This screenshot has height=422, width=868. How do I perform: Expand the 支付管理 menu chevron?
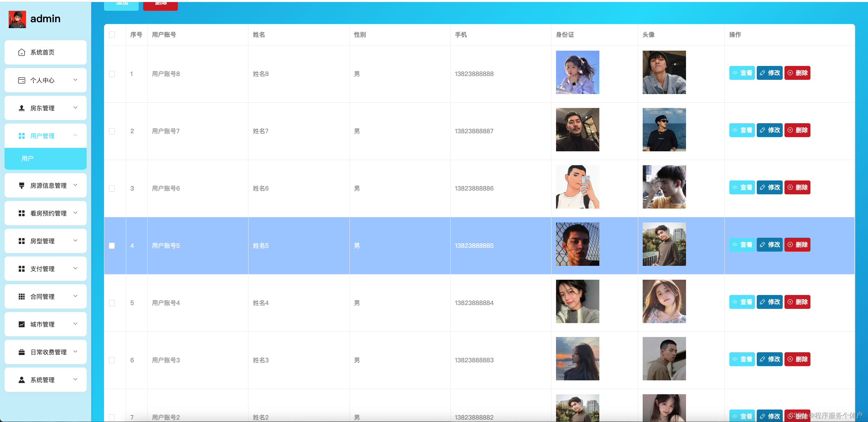pyautogui.click(x=76, y=268)
